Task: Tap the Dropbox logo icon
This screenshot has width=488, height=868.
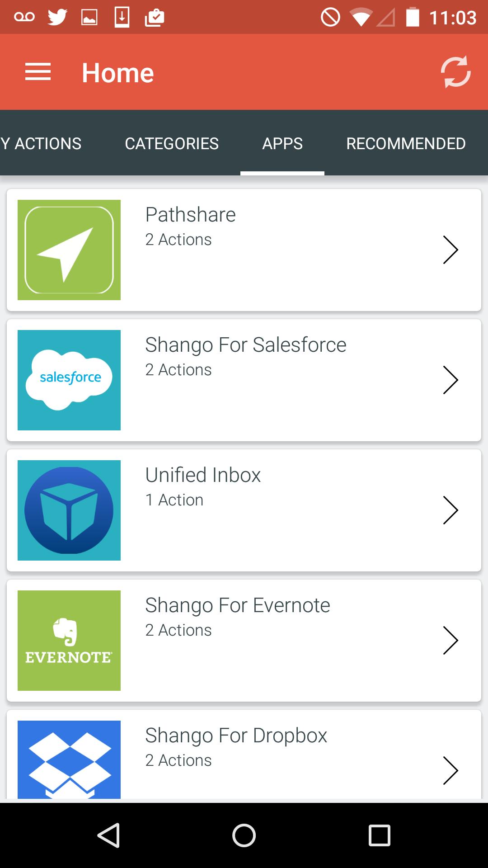Action: coord(69,759)
